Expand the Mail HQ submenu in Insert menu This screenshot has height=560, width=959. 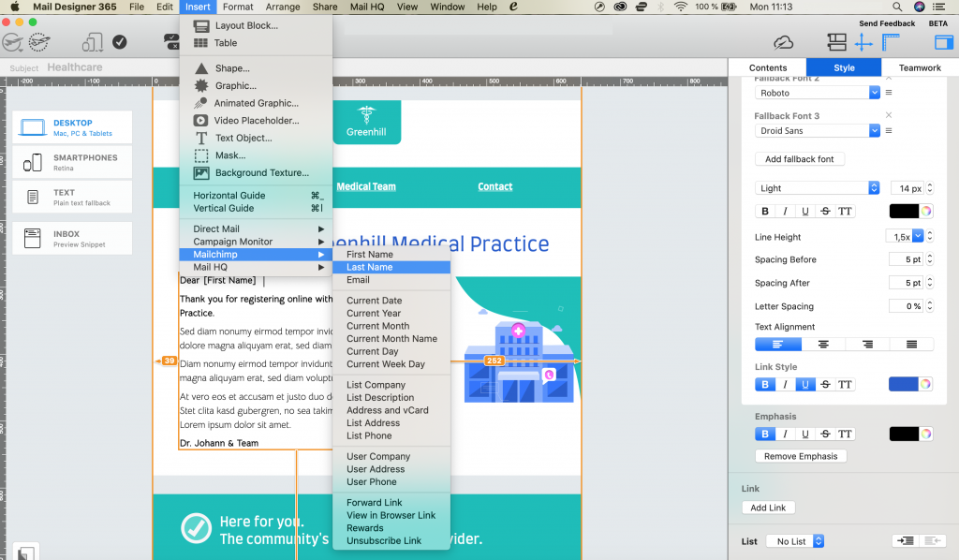[x=256, y=267]
